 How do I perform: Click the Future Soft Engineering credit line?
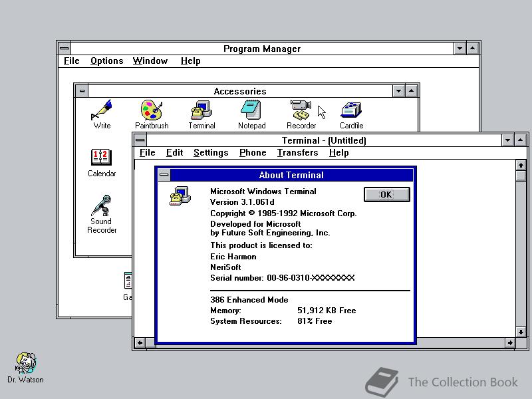(x=270, y=233)
